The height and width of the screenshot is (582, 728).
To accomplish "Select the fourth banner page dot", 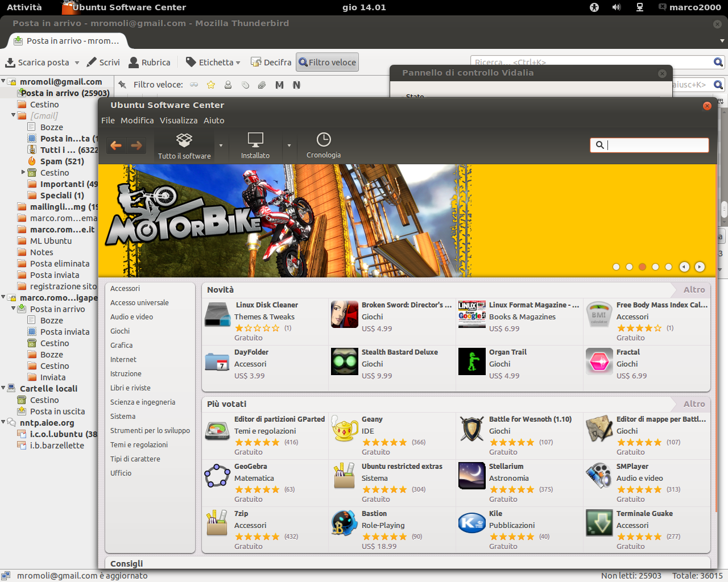I will [x=655, y=267].
